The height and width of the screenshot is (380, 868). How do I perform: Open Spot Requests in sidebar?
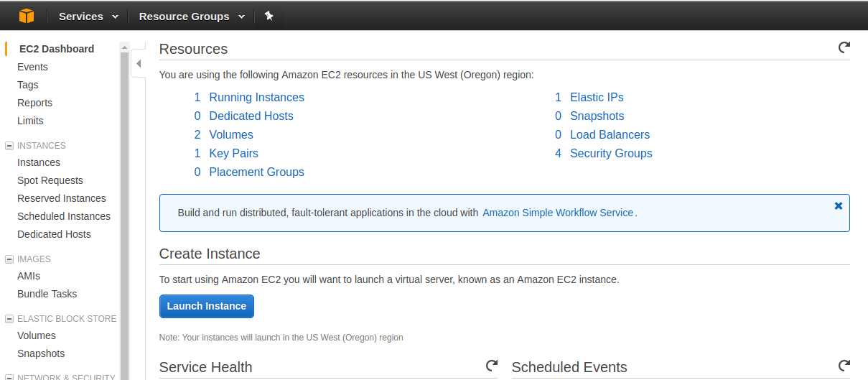(x=50, y=180)
